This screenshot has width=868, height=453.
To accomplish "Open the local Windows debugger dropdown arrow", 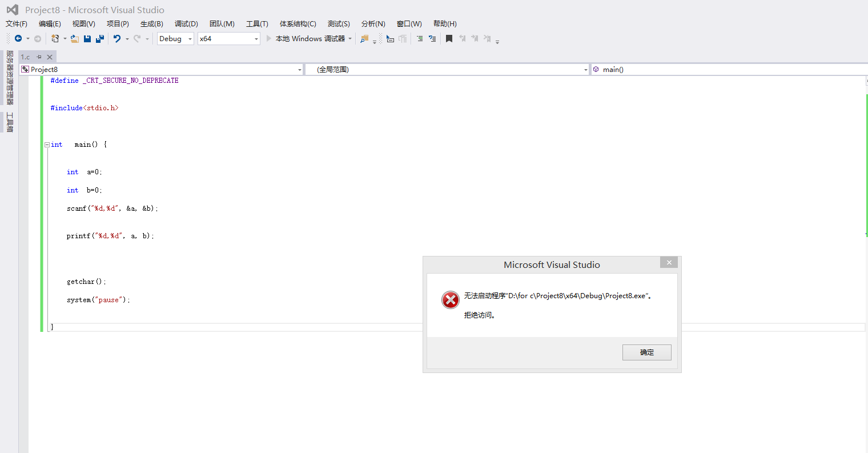I will 350,39.
